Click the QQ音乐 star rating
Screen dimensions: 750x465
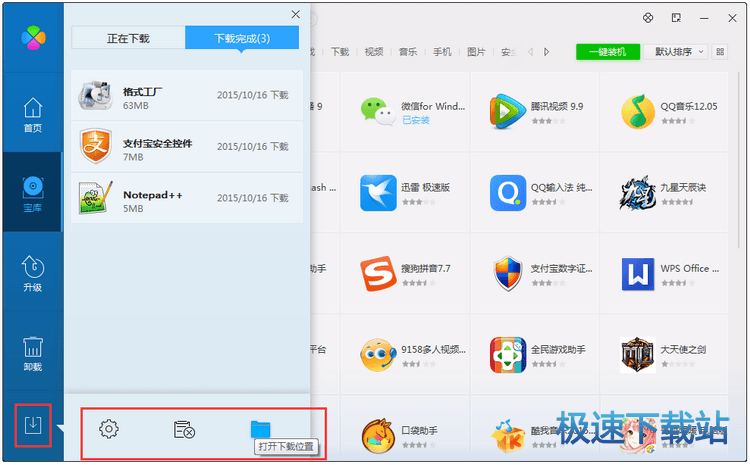(678, 121)
